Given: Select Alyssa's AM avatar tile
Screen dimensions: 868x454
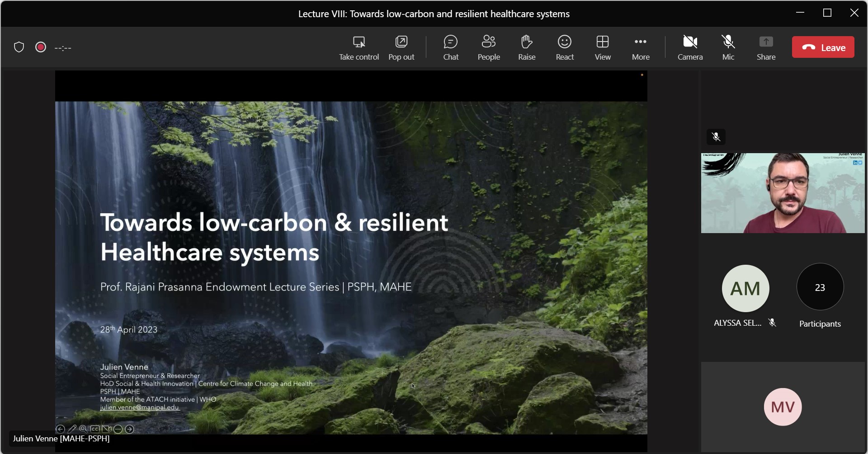Looking at the screenshot, I should pyautogui.click(x=745, y=288).
